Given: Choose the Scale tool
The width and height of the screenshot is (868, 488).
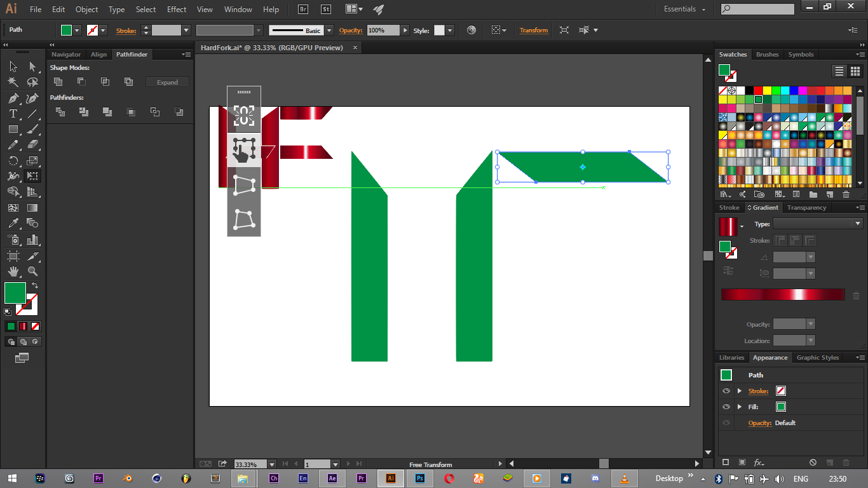Looking at the screenshot, I should click(32, 161).
